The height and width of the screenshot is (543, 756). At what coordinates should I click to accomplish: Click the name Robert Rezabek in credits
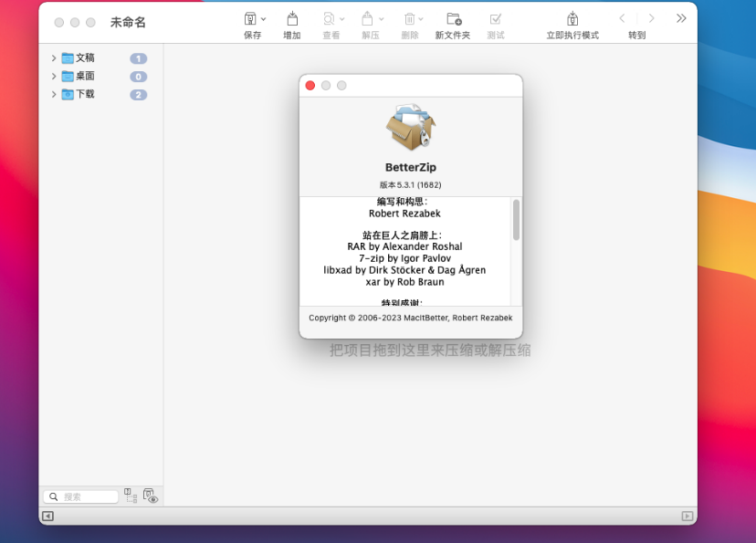[404, 214]
